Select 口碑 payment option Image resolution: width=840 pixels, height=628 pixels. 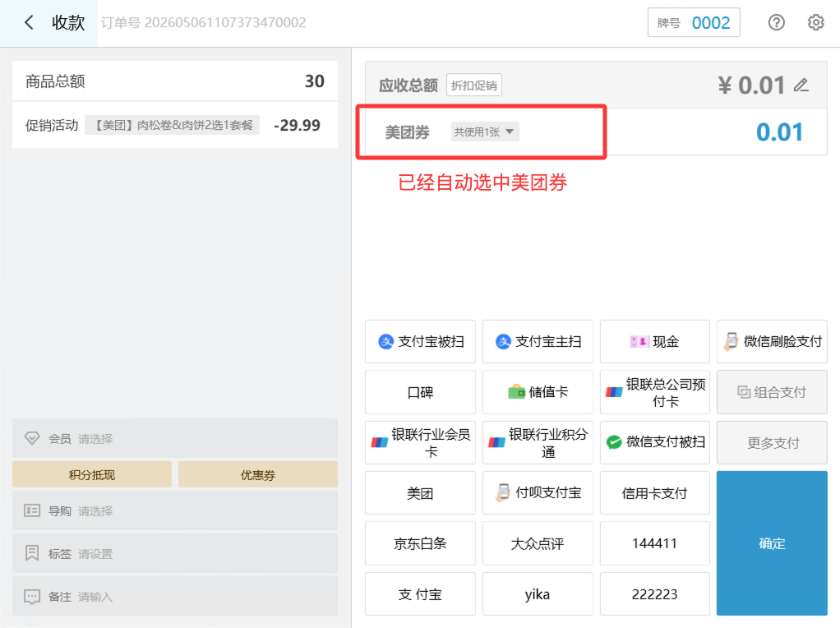coord(420,392)
